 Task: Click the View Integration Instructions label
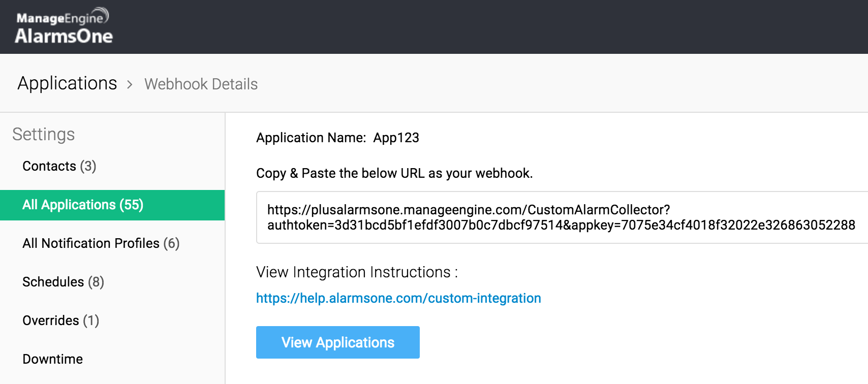pos(357,272)
